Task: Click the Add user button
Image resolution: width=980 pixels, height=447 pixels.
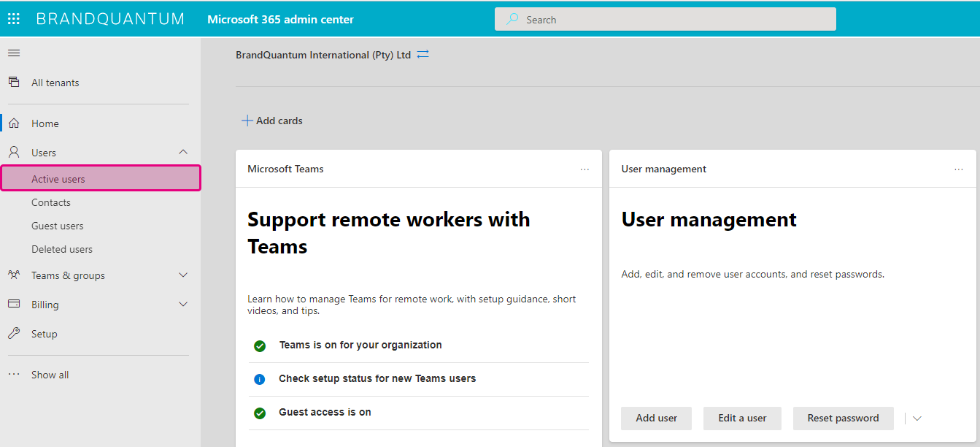Action: [x=657, y=419]
